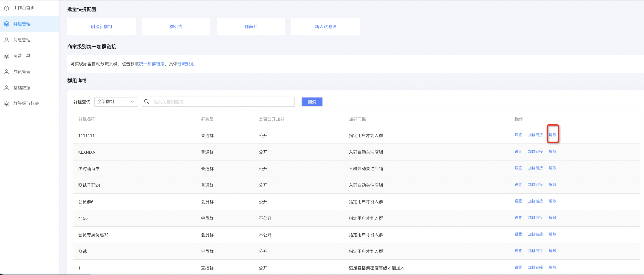Click group name 1111111
Image resolution: width=644 pixels, height=275 pixels.
[86, 136]
